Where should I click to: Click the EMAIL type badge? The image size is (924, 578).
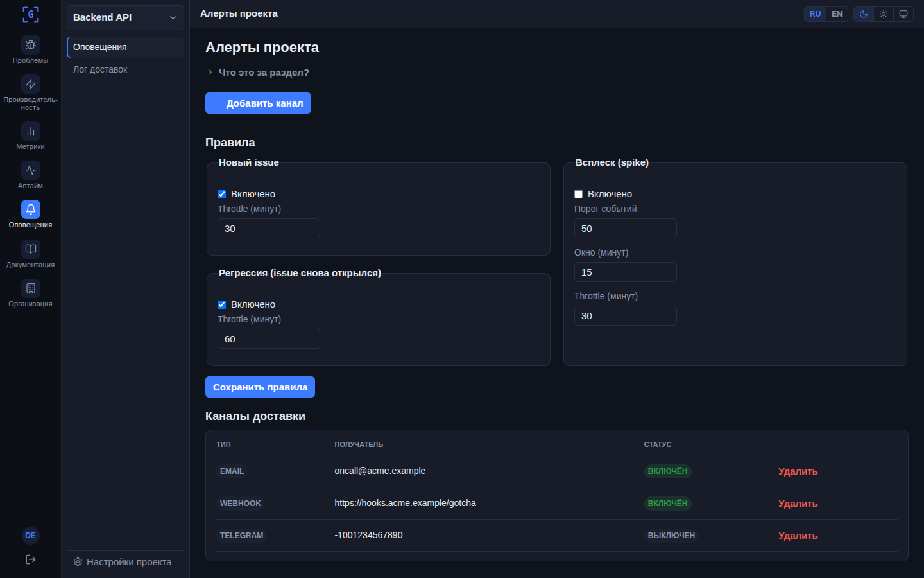coord(232,471)
